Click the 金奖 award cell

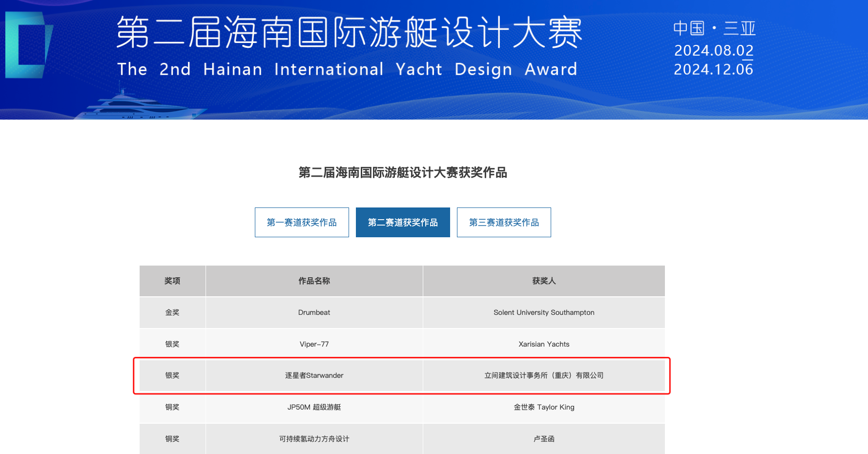coord(172,312)
